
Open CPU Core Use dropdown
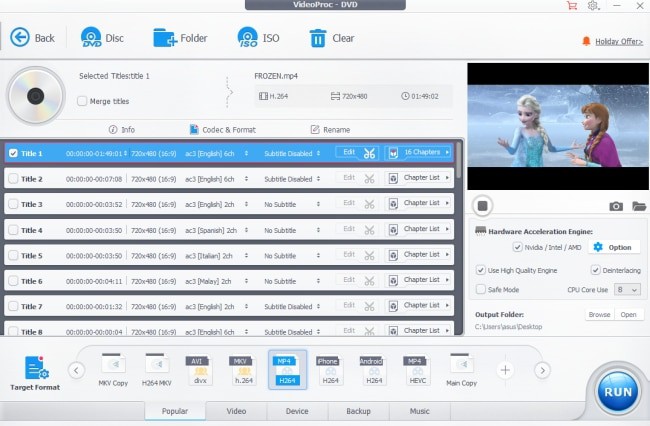click(627, 290)
